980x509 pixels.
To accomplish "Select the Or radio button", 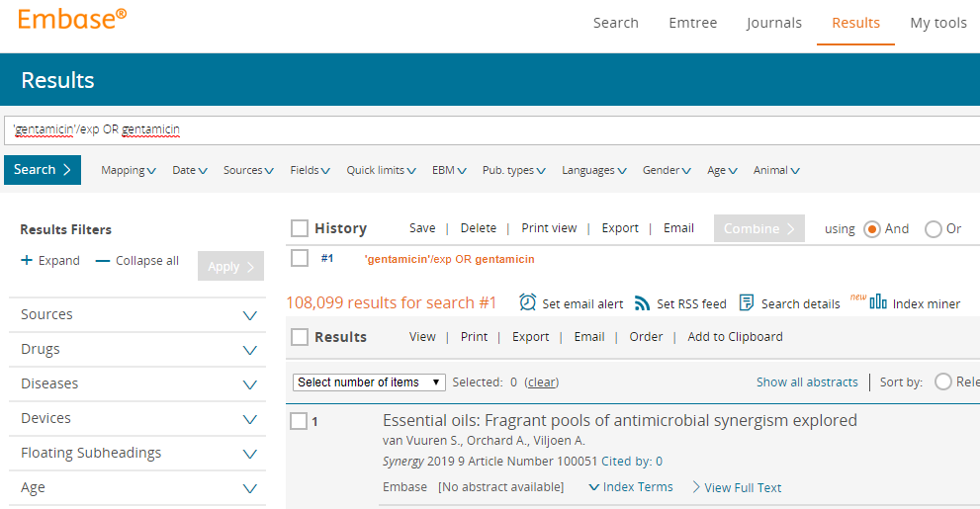I will click(x=933, y=228).
